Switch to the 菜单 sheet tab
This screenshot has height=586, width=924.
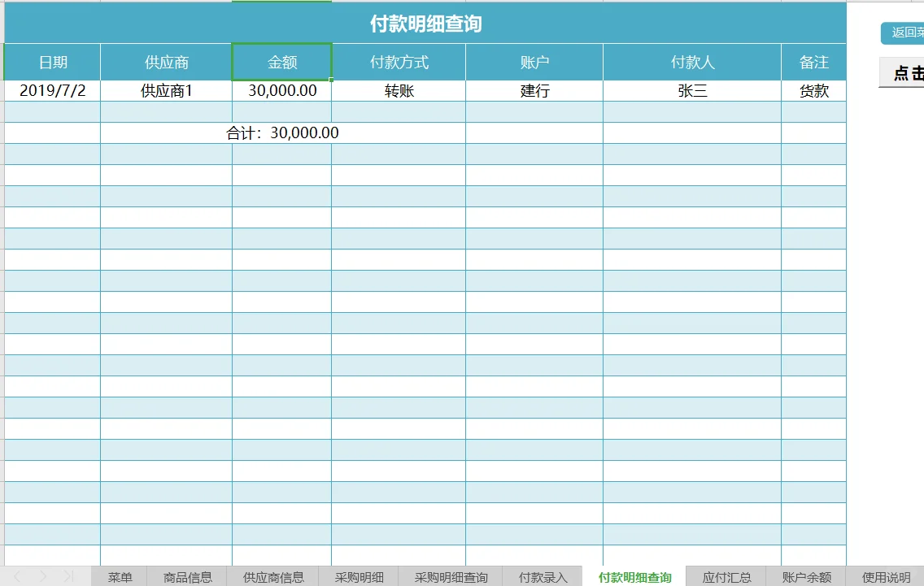click(x=120, y=577)
